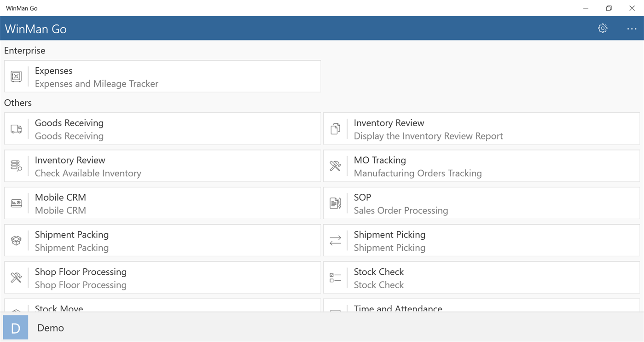Click the Goods Receiving truck icon
This screenshot has height=342, width=644.
(x=16, y=129)
